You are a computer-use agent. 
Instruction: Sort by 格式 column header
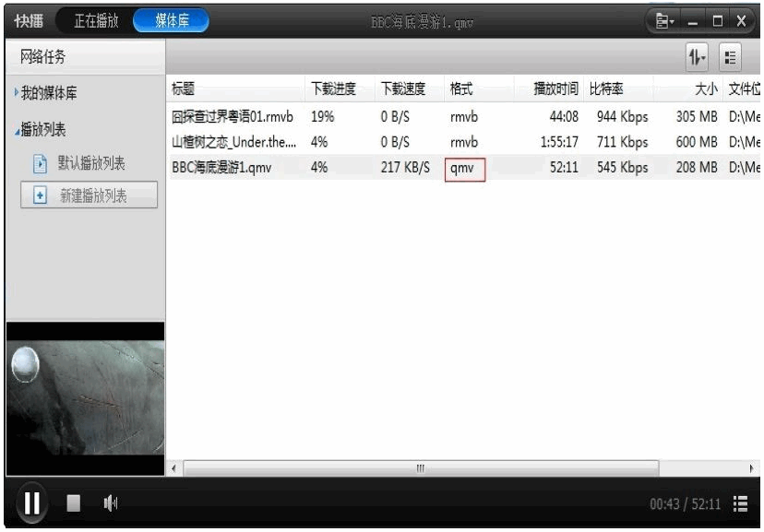tap(479, 89)
